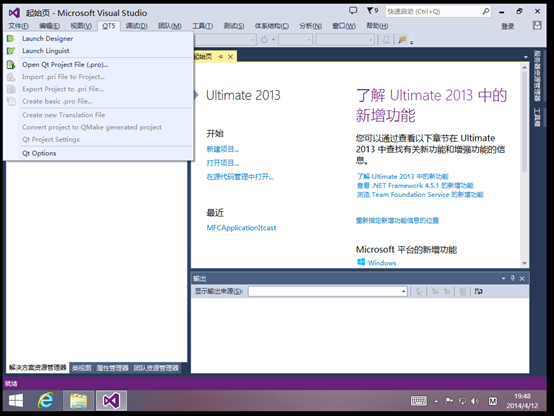Choose Launch Designer from the menu

[x=48, y=39]
